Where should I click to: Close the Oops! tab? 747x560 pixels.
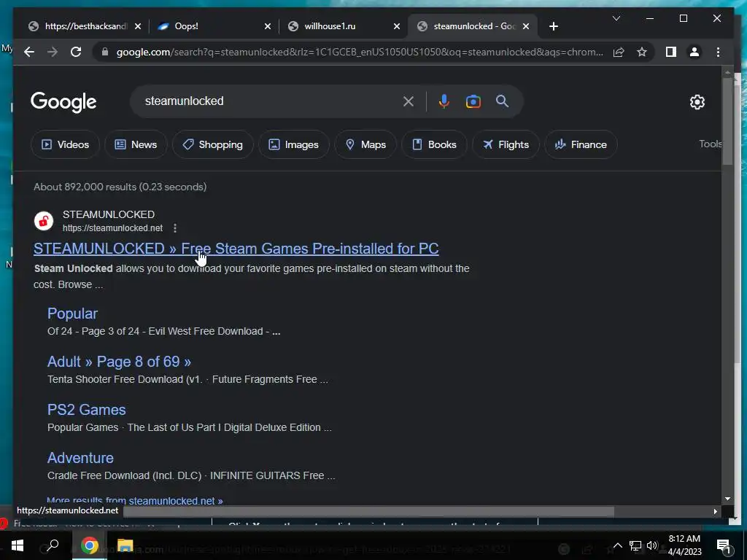(268, 27)
